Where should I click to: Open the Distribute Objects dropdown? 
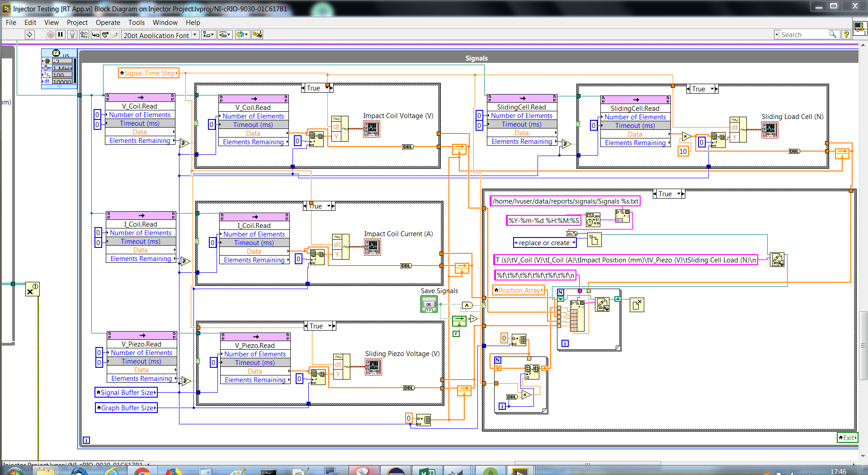coord(225,34)
